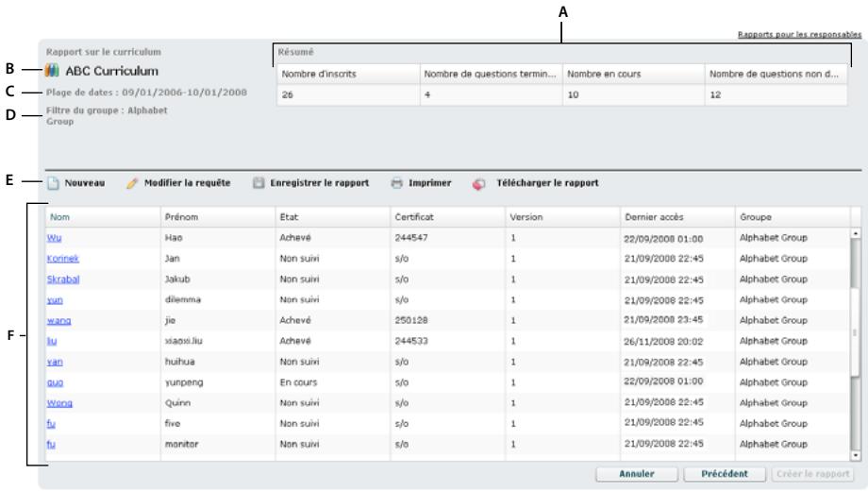The height and width of the screenshot is (491, 868).
Task: Open learner Wu's details link
Action: coord(55,238)
